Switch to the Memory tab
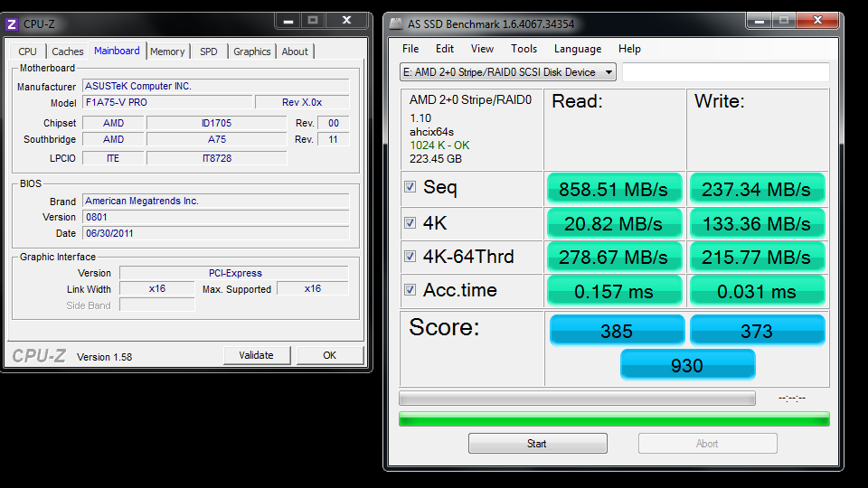This screenshot has height=488, width=868. pos(167,52)
